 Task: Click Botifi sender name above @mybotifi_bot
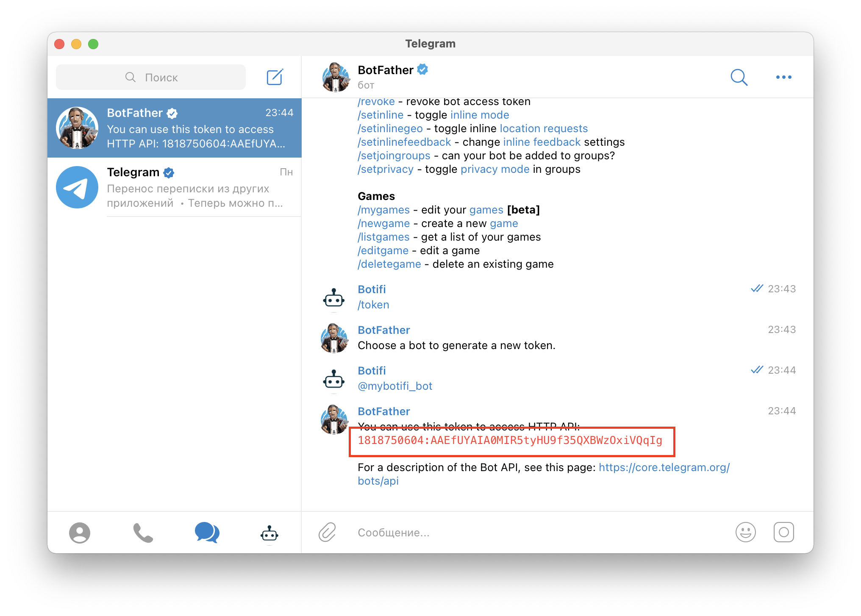372,371
